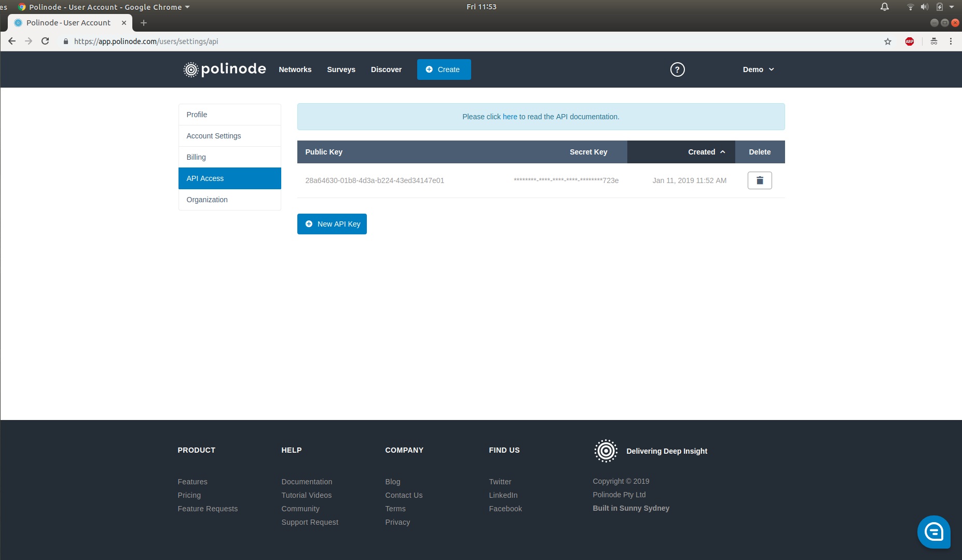
Task: Select the API Access tab
Action: 230,178
